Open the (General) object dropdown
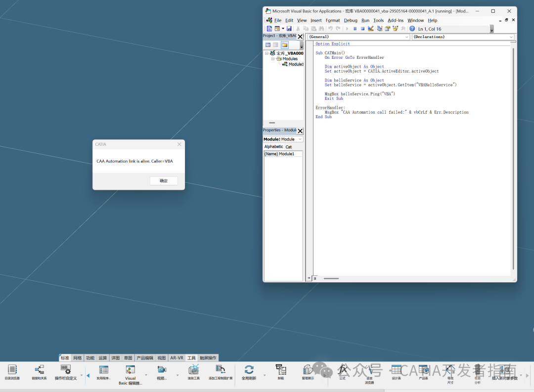 [406, 37]
